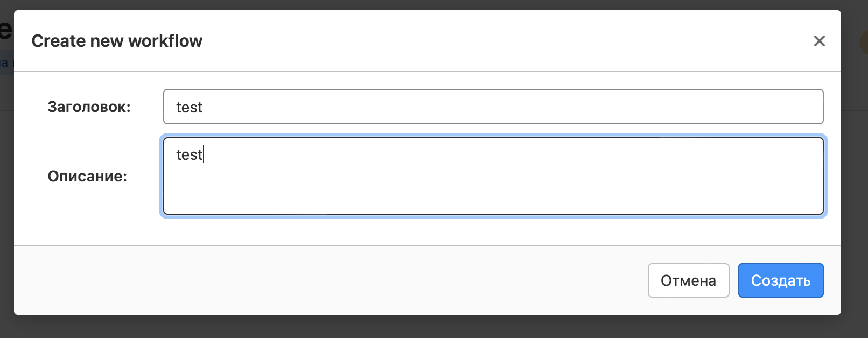
Task: Click the partially hidden avatar behind the overlay
Action: pyautogui.click(x=863, y=42)
